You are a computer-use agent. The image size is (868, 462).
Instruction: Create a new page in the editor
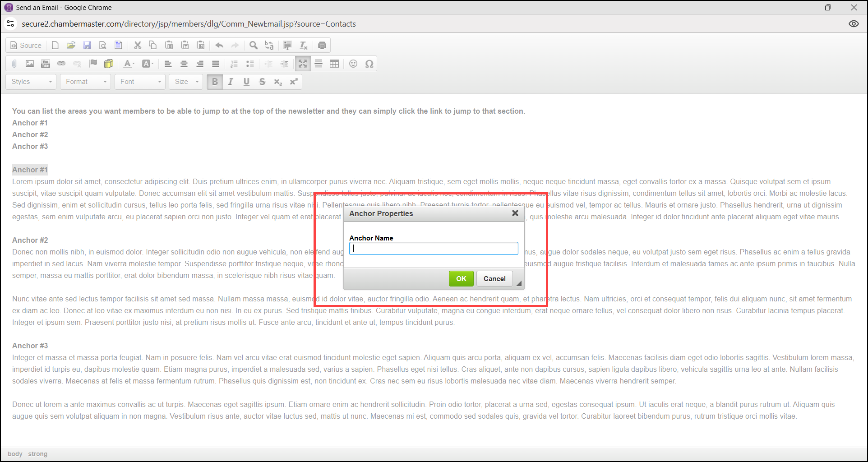click(55, 45)
